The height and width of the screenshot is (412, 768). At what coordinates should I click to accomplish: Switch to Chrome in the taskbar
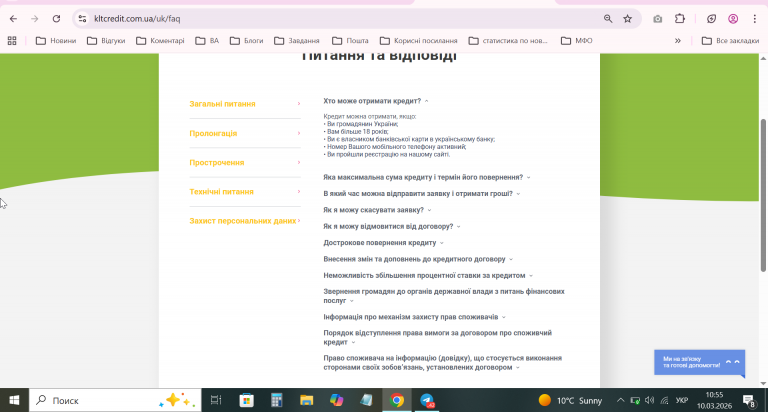coord(397,400)
